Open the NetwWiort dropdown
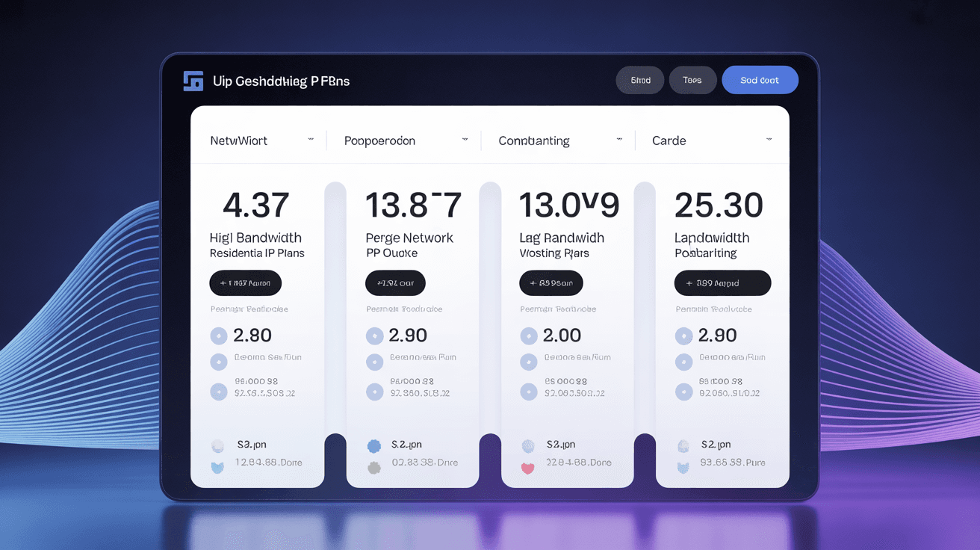 coord(311,140)
